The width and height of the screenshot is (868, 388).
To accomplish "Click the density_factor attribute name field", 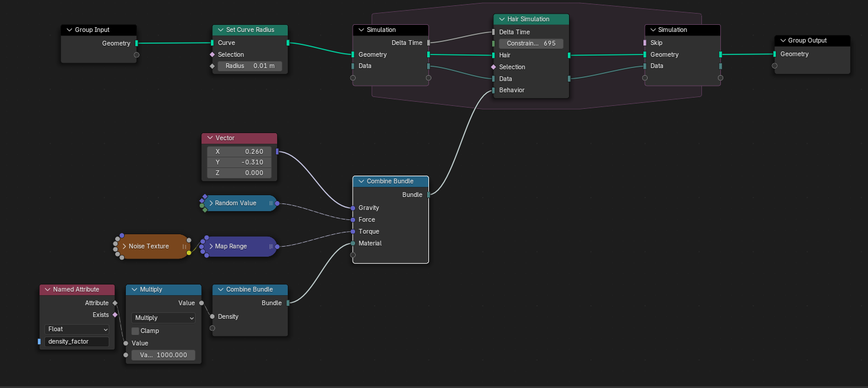I will (x=77, y=341).
